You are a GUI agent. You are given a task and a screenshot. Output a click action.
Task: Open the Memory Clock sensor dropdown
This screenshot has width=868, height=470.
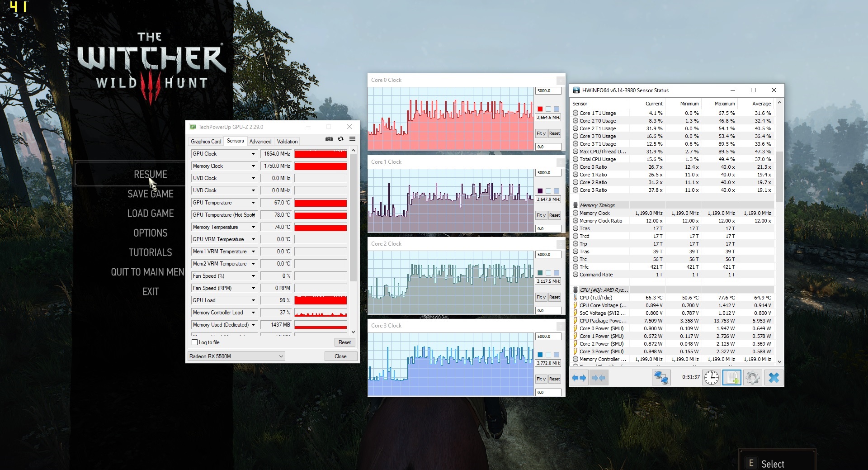tap(253, 166)
